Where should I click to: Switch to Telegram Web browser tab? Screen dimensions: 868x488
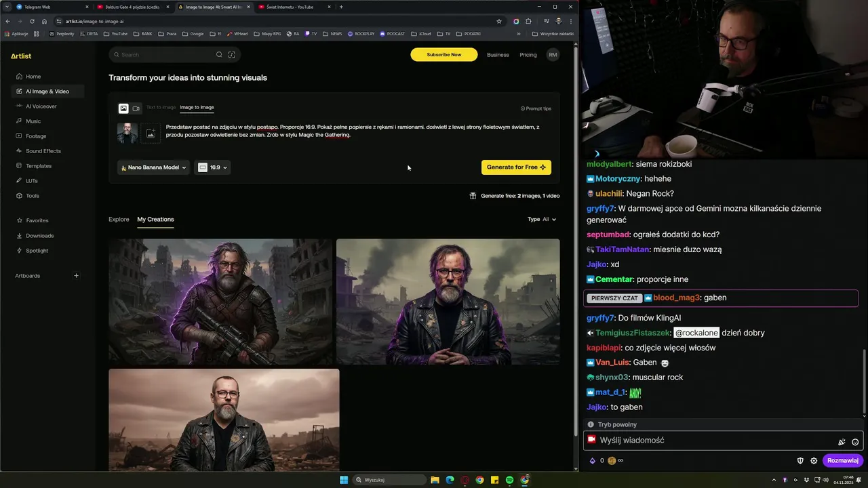(x=51, y=7)
